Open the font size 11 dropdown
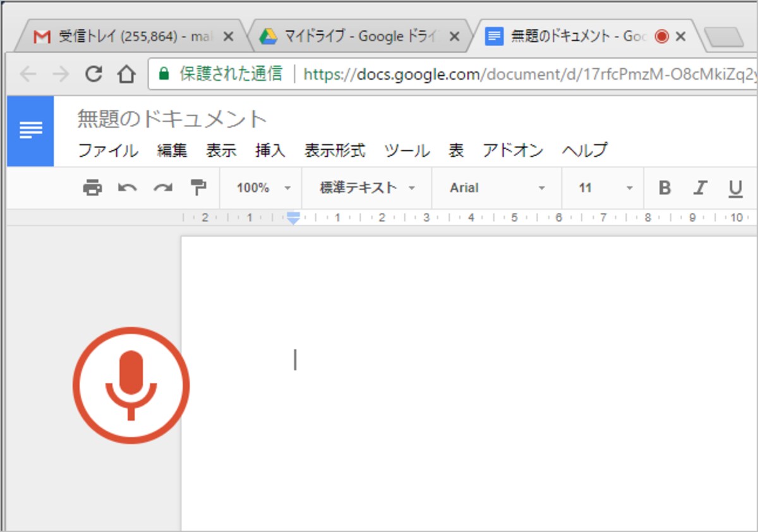758x532 pixels. point(605,188)
